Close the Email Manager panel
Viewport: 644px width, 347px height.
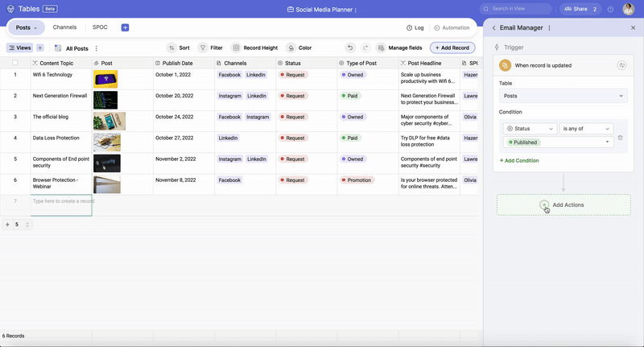pos(633,27)
